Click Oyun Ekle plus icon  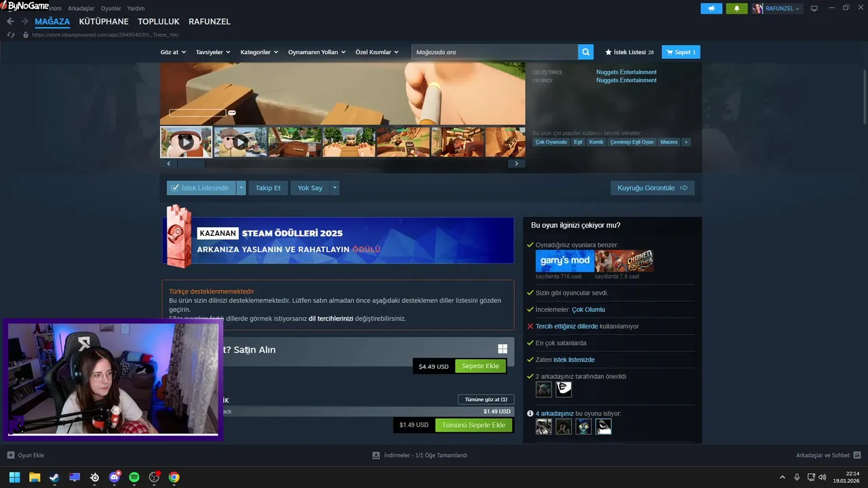click(11, 455)
